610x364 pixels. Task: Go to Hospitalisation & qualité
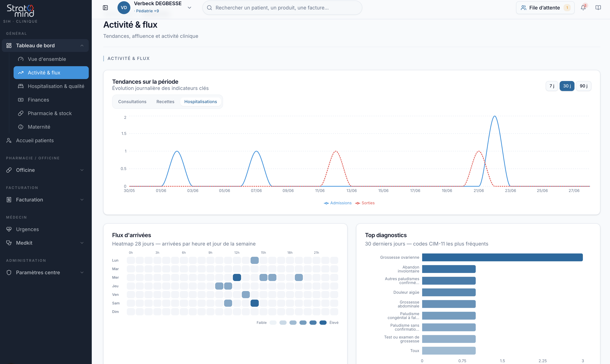[x=51, y=86]
